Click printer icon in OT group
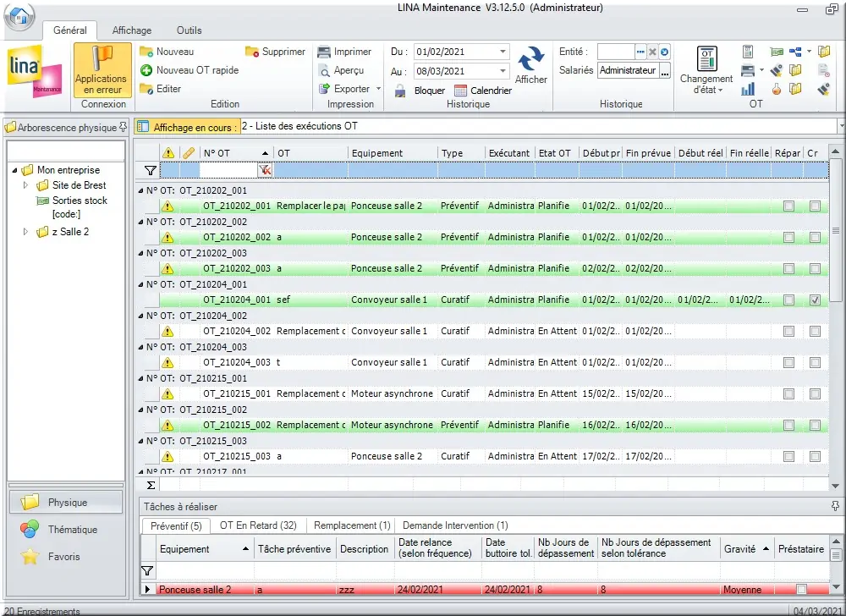Image resolution: width=846 pixels, height=616 pixels. point(748,70)
